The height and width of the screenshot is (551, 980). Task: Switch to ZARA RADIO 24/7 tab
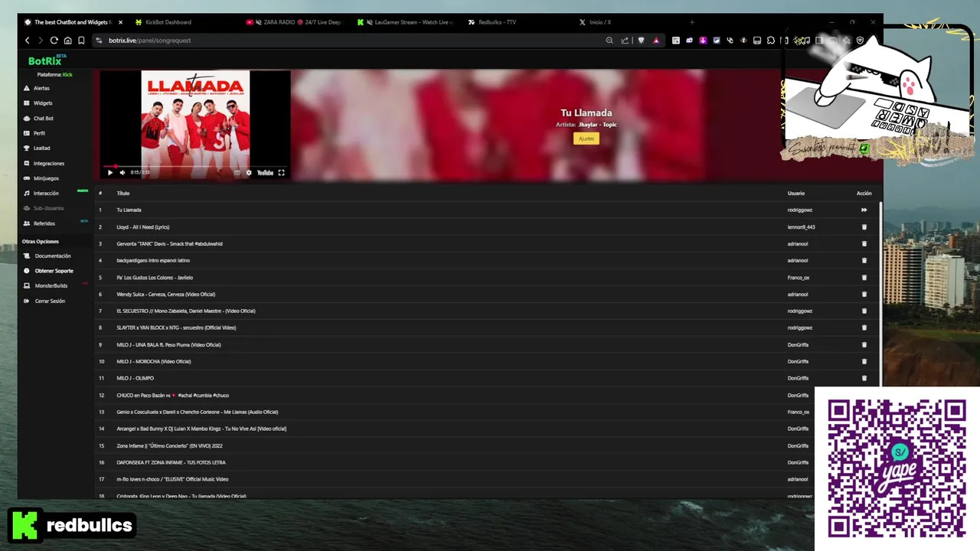point(294,22)
